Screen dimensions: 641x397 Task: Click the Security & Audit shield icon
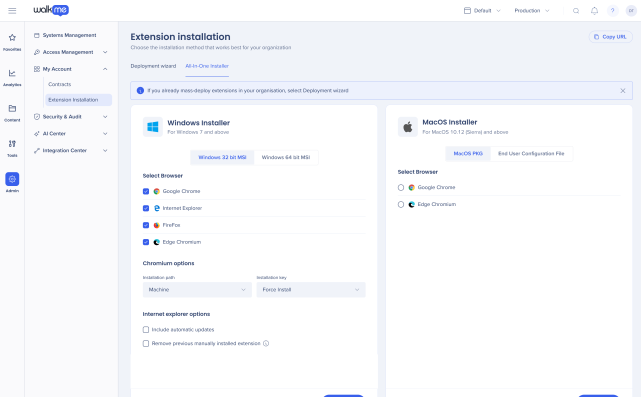(x=37, y=117)
